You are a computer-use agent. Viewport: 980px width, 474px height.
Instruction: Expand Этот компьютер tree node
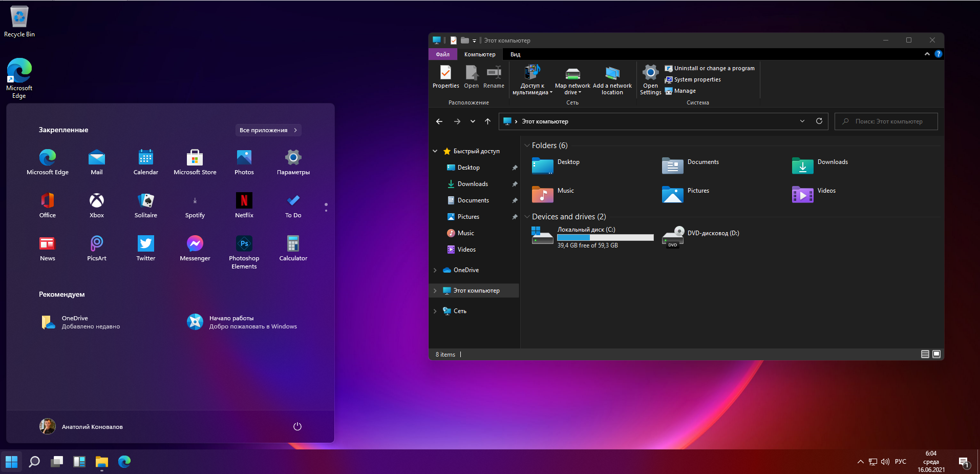click(435, 291)
